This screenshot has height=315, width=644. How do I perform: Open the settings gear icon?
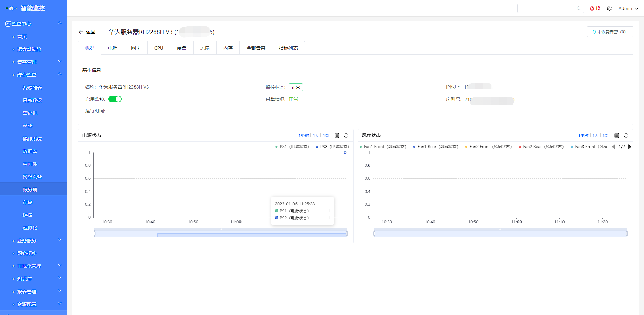point(609,8)
